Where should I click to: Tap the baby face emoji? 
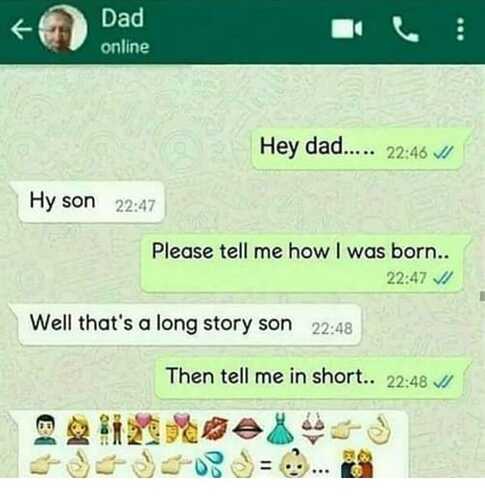tap(295, 464)
